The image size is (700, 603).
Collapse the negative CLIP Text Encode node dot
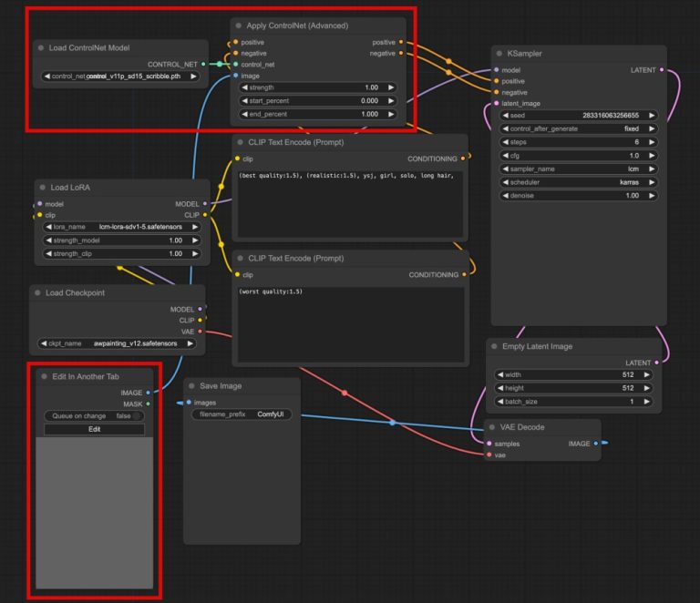point(241,259)
